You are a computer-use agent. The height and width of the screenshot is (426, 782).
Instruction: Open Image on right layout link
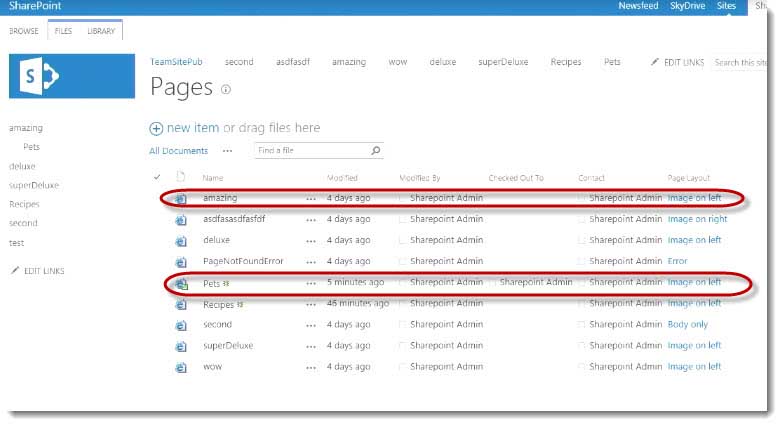[697, 219]
